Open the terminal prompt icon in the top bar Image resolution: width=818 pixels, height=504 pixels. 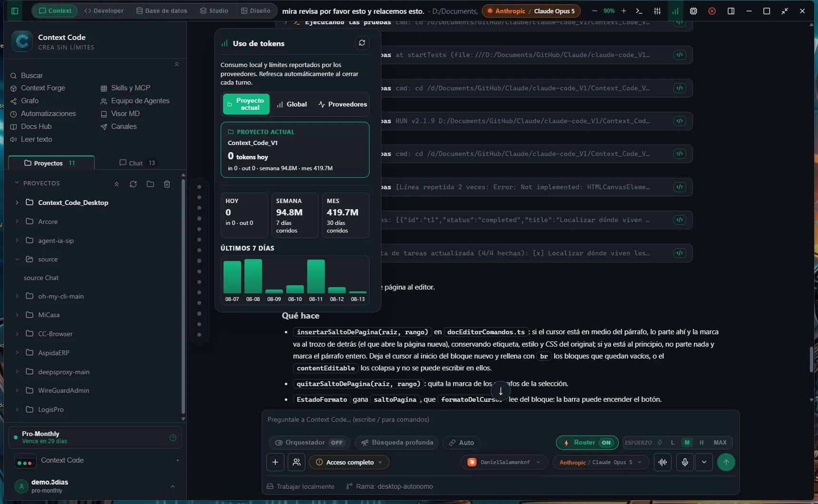coord(639,11)
